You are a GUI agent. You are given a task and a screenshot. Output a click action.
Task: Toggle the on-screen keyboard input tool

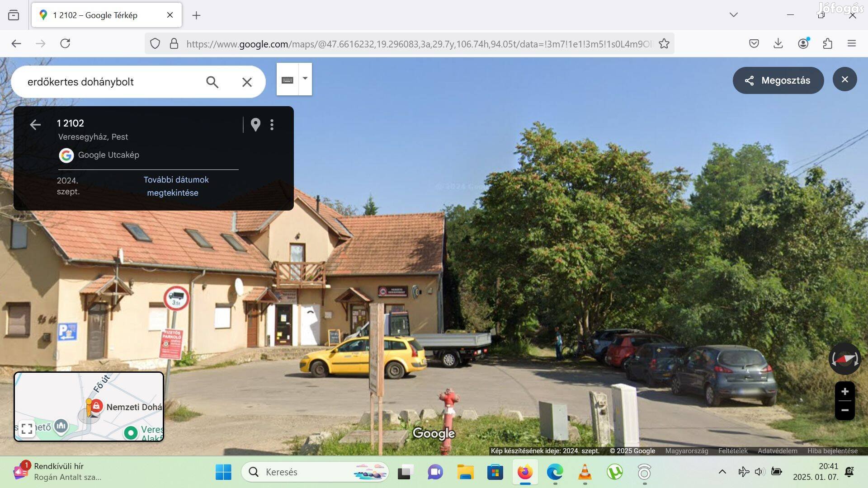(288, 80)
